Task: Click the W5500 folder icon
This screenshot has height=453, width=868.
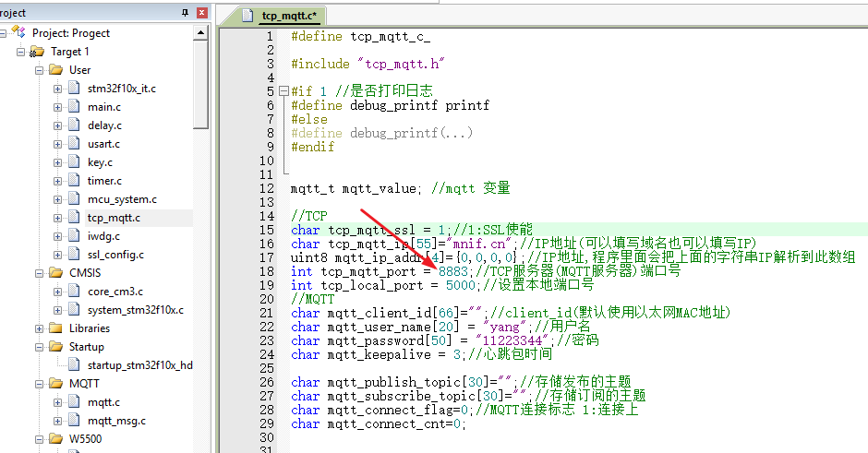Action: point(55,439)
